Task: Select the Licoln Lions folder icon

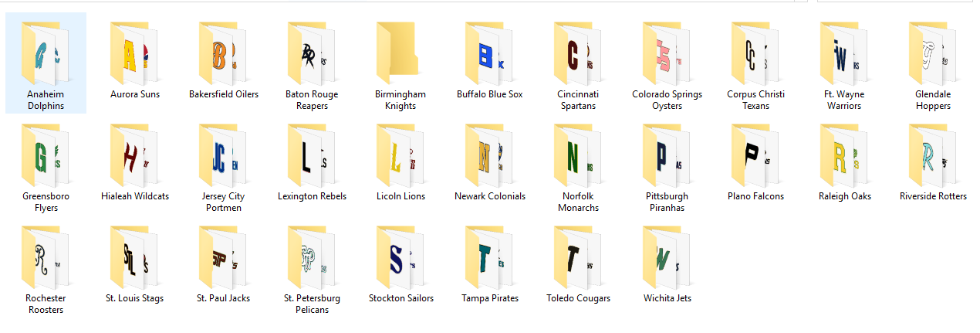Action: (400, 155)
